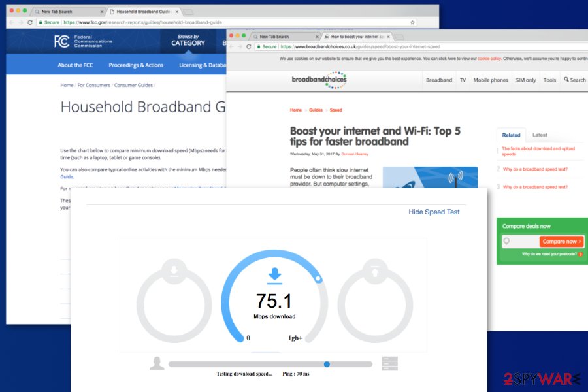Open TV navigation item

pyautogui.click(x=463, y=80)
